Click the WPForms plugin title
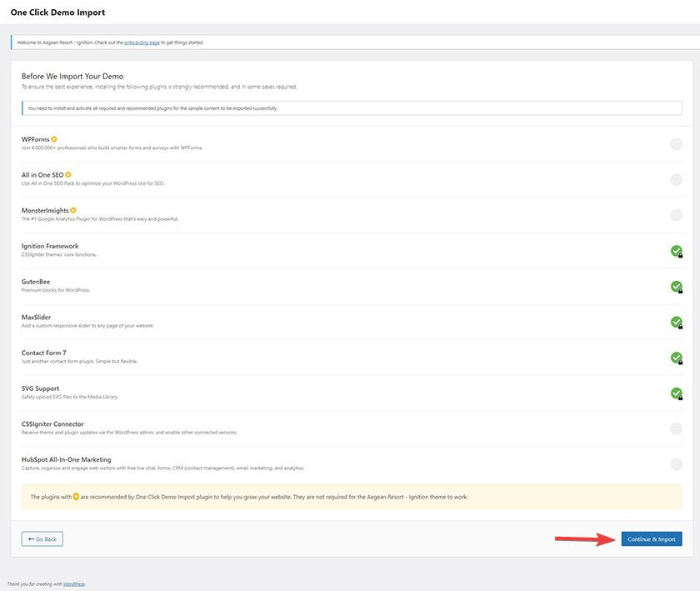700x591 pixels. tap(35, 139)
